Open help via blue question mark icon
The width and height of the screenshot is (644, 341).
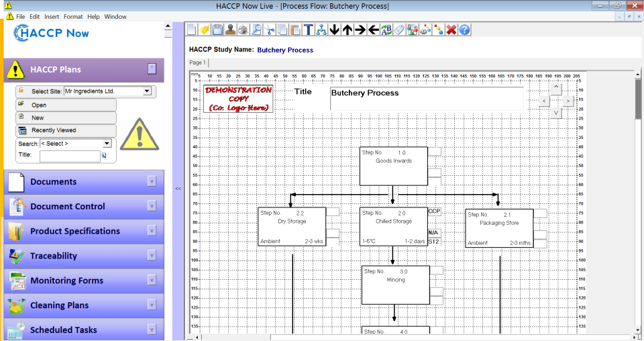point(464,30)
